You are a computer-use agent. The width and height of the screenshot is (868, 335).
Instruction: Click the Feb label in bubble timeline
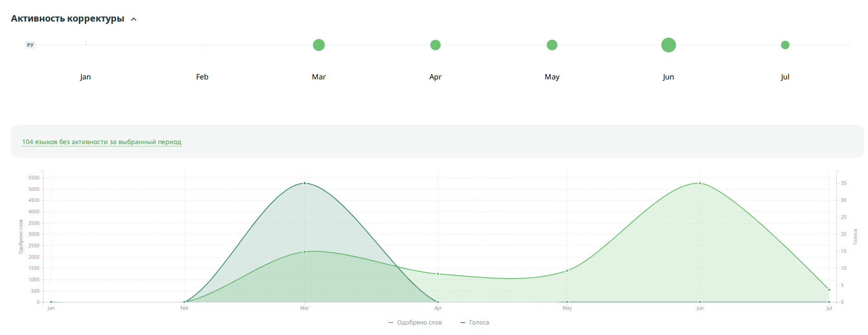(202, 77)
